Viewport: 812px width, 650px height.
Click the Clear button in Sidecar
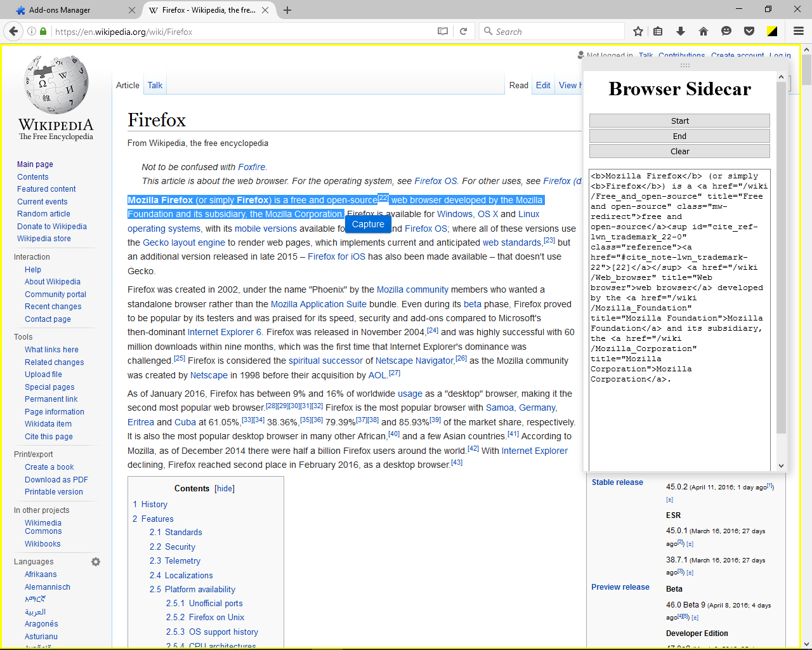[x=679, y=151]
